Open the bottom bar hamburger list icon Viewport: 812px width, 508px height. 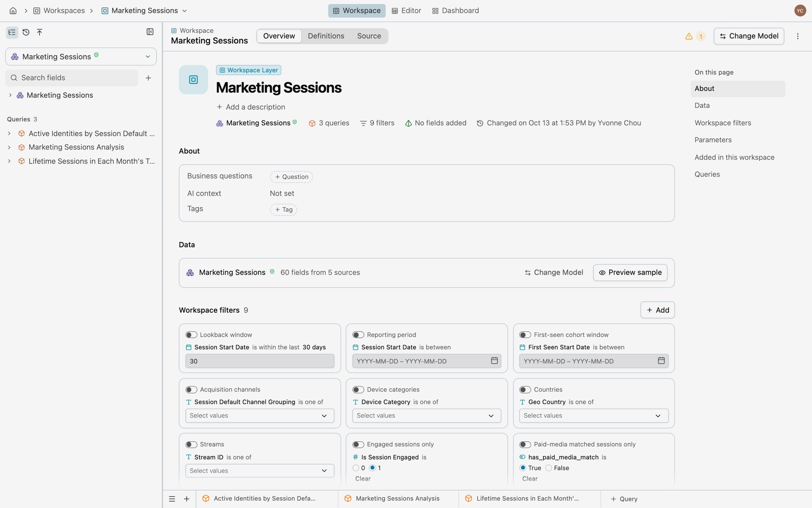[x=172, y=499]
